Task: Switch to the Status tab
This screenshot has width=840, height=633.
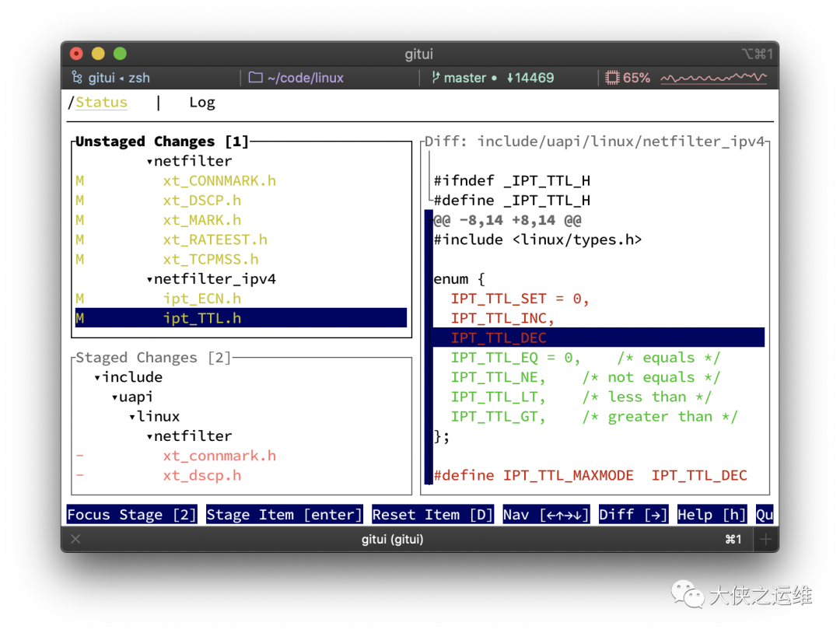Action: (101, 103)
